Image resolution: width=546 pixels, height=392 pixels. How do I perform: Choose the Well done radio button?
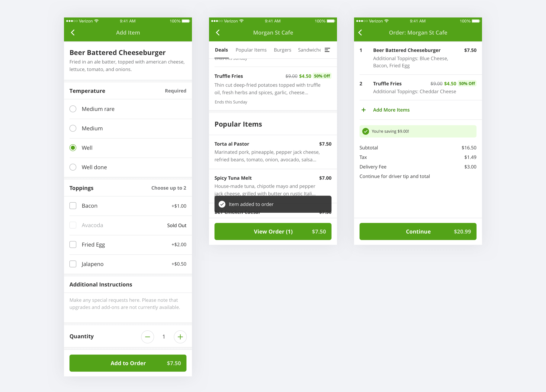[x=73, y=167]
